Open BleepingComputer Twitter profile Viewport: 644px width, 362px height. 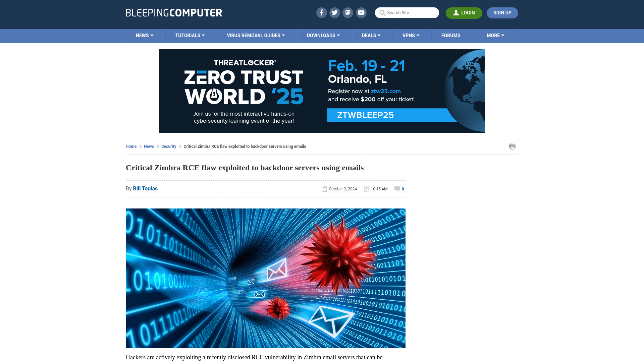[335, 12]
